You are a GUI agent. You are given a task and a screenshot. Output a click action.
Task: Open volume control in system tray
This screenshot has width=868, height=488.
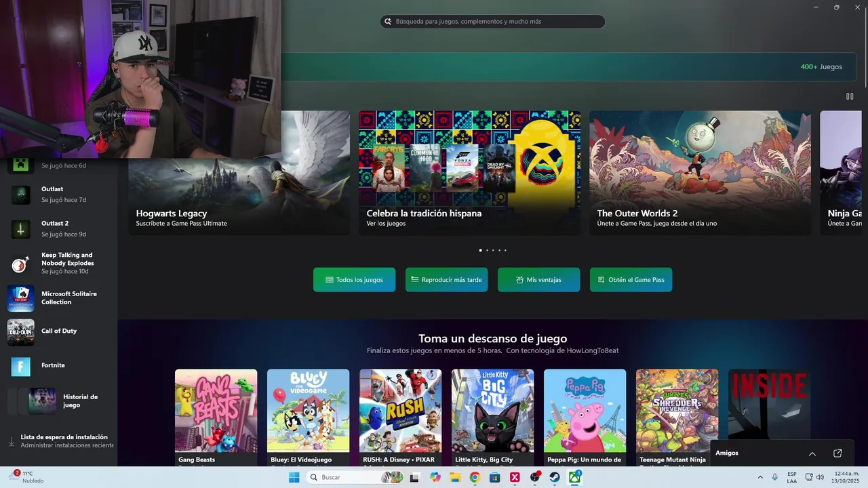[820, 477]
